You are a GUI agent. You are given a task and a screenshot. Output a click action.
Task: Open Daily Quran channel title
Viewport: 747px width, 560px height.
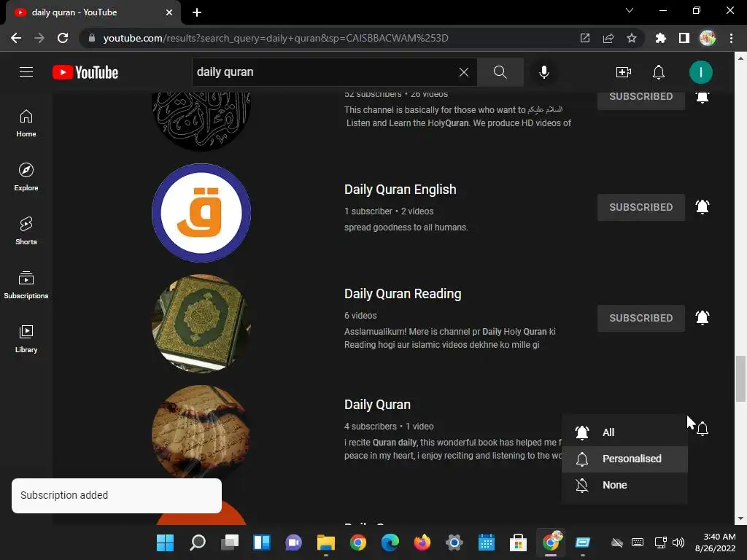click(377, 405)
